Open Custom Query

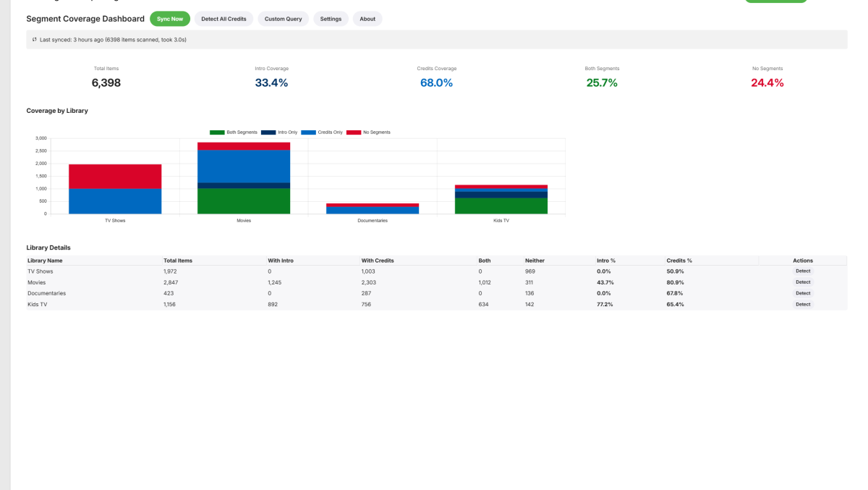283,19
